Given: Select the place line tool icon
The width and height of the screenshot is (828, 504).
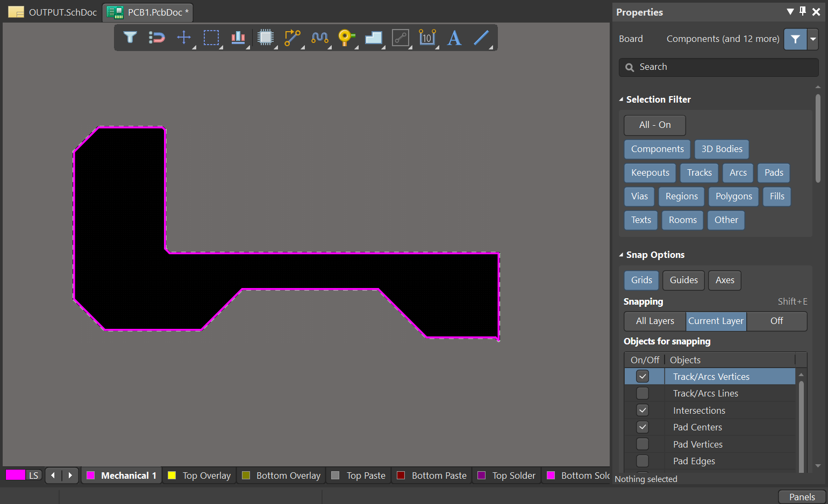Looking at the screenshot, I should [481, 38].
